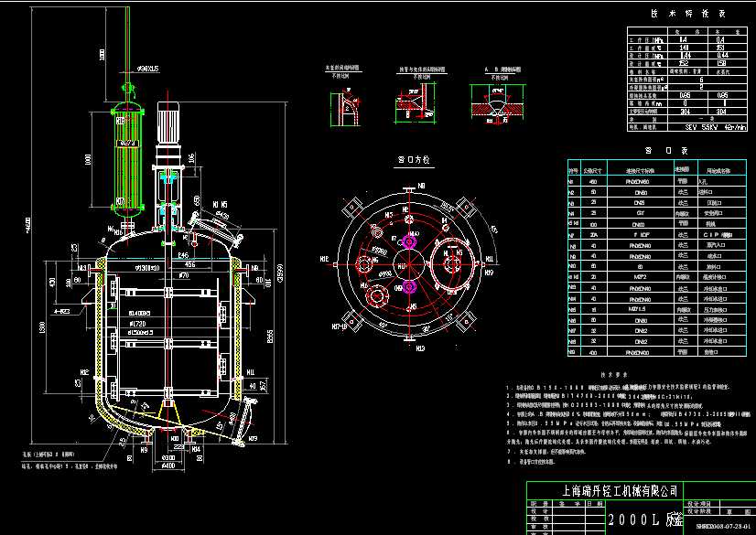Click the N9 label under the elevation
The image size is (756, 535).
[x=144, y=450]
